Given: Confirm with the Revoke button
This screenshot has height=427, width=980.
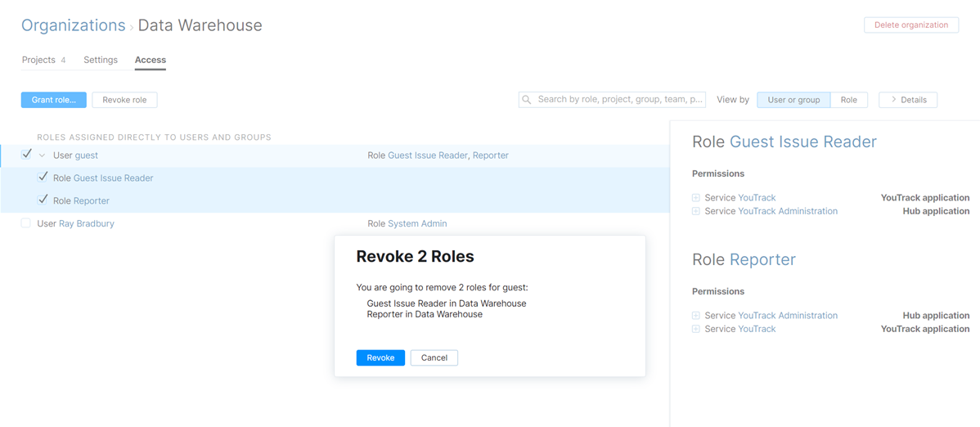Looking at the screenshot, I should tap(380, 357).
